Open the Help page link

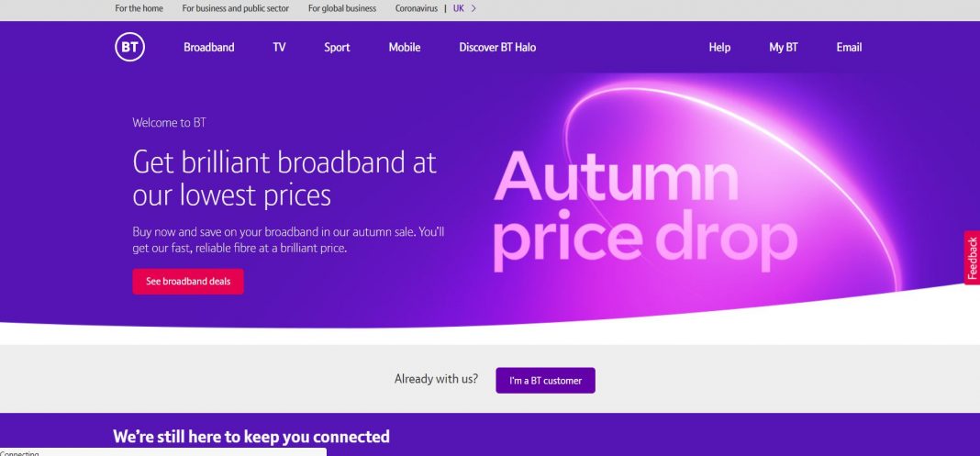719,48
